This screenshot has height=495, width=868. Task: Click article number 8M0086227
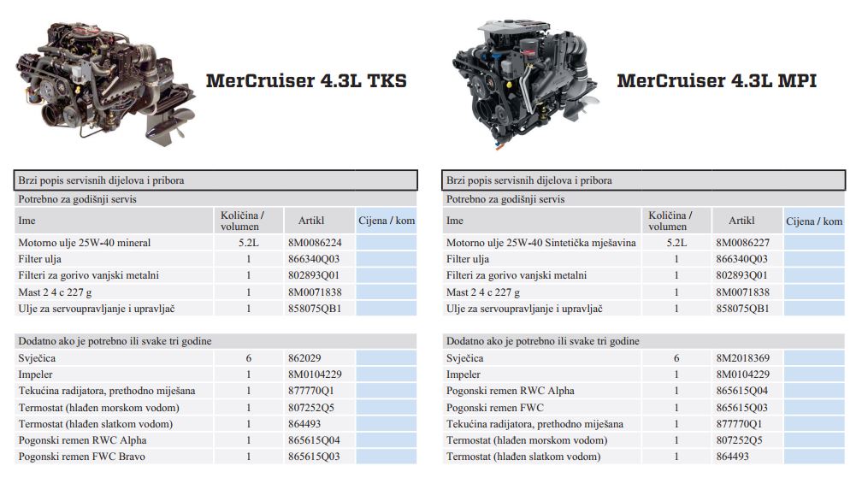(x=742, y=243)
